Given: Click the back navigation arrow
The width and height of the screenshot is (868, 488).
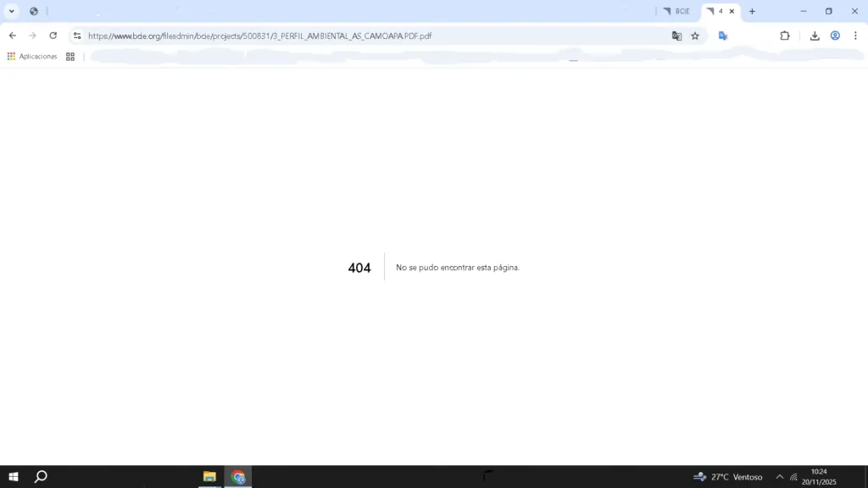Looking at the screenshot, I should coord(12,36).
